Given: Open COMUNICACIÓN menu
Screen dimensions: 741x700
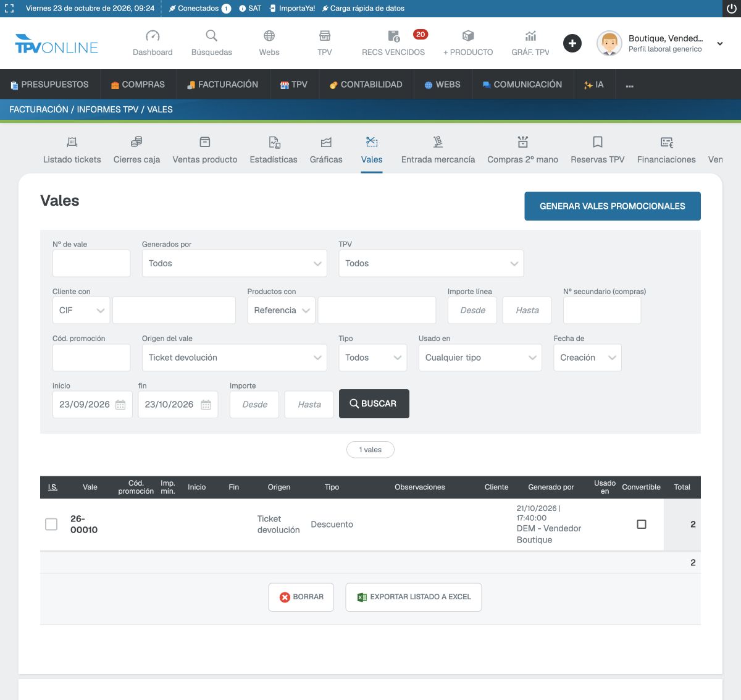Looking at the screenshot, I should pos(522,85).
